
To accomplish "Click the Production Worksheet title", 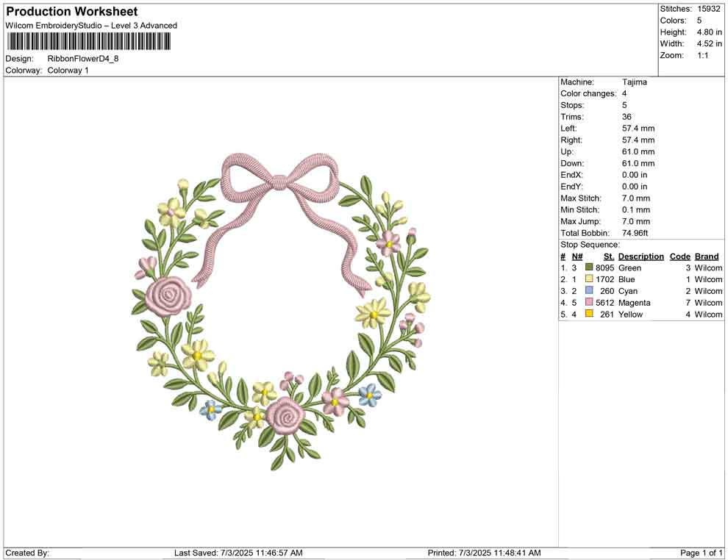I will tap(71, 11).
